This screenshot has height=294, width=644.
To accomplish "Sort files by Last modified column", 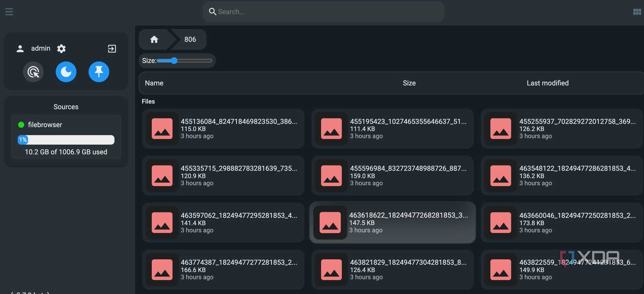I will (548, 83).
